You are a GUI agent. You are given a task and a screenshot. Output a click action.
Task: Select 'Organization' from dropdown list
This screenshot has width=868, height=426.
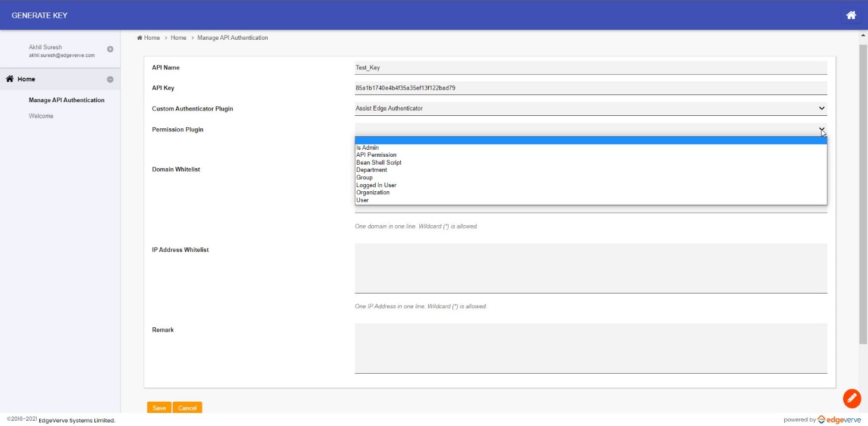[373, 193]
